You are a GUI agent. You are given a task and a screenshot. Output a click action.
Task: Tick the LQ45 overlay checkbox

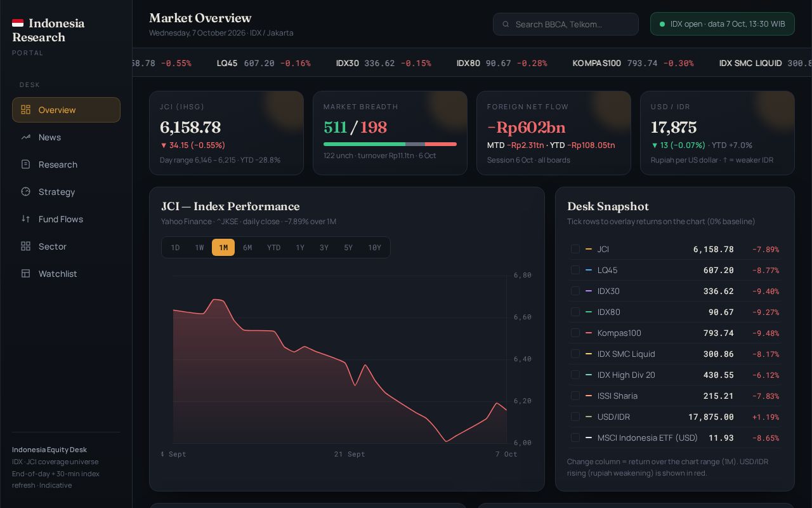(x=575, y=270)
